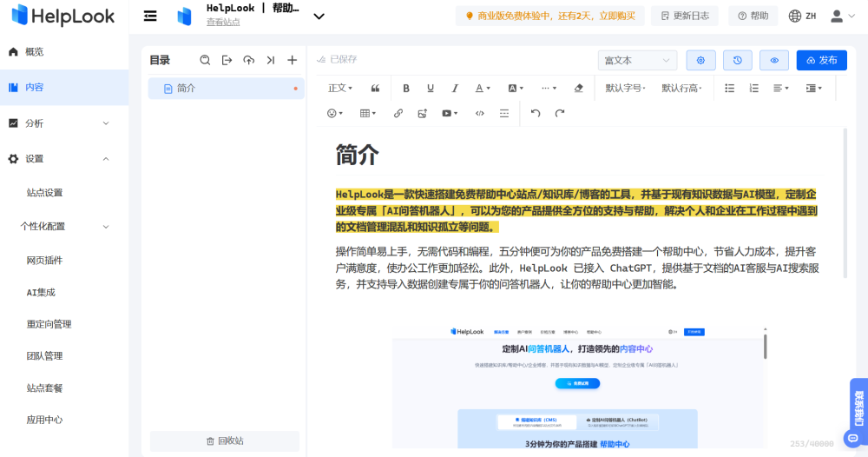Insert an image into the article
The image size is (868, 457).
tap(423, 113)
